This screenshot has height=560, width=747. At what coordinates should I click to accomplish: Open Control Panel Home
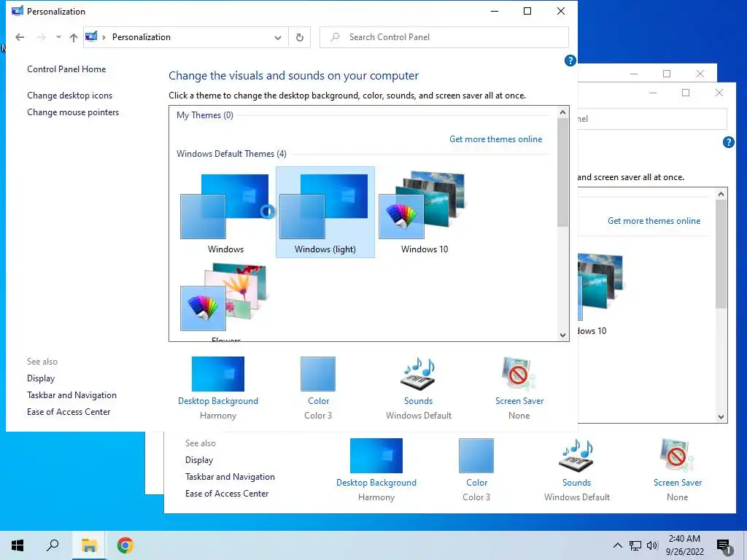pos(66,69)
